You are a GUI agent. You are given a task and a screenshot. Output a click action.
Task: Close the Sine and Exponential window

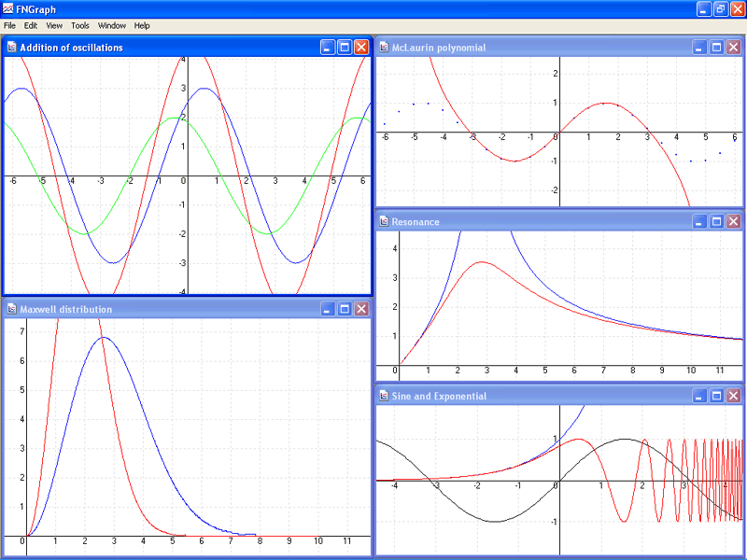tap(734, 396)
